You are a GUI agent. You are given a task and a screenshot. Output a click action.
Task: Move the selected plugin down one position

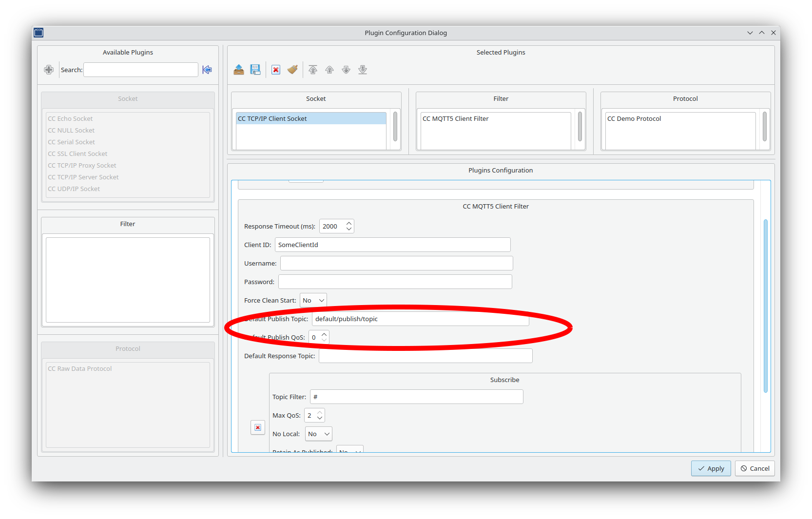pyautogui.click(x=346, y=70)
